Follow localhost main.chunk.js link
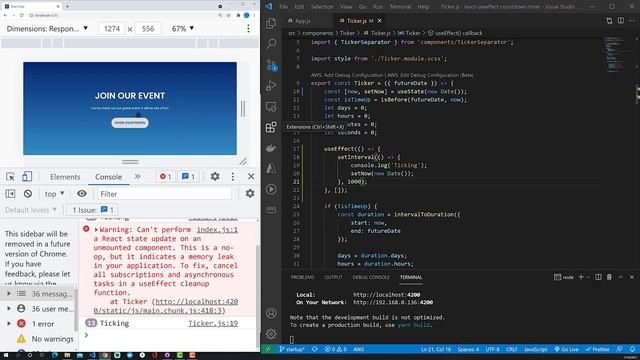640x360 pixels. pos(166,306)
